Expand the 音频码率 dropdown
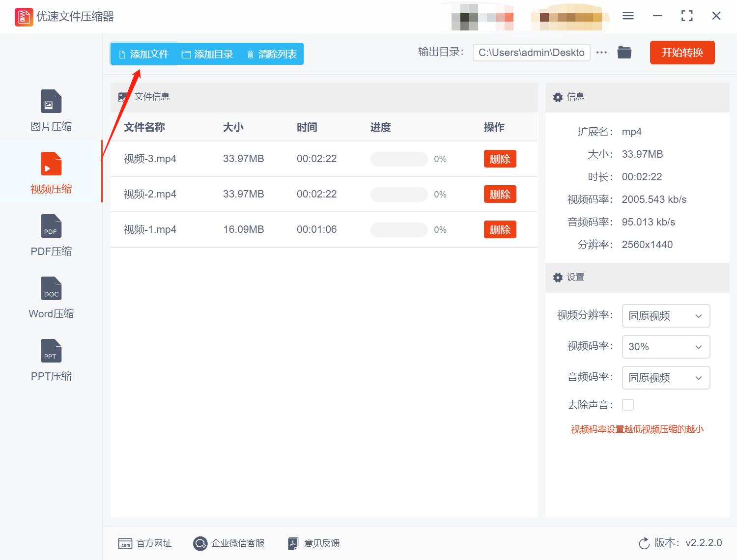The height and width of the screenshot is (560, 737). 666,378
